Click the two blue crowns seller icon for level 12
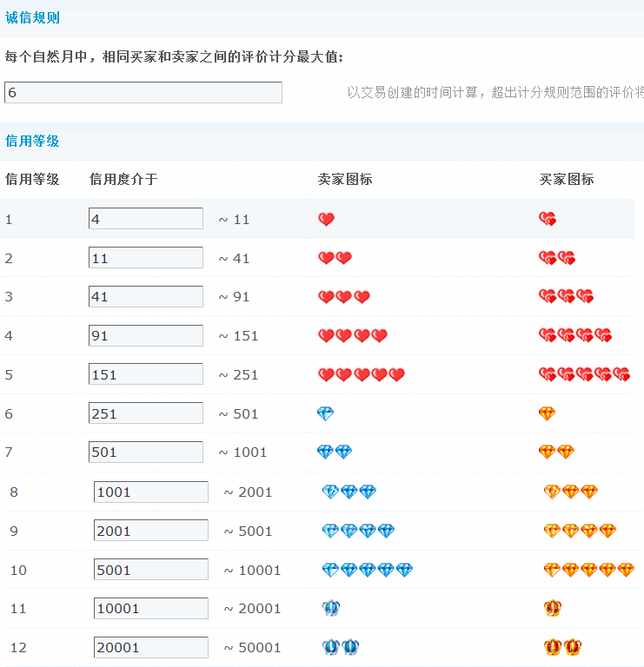This screenshot has width=644, height=667. pos(341,647)
